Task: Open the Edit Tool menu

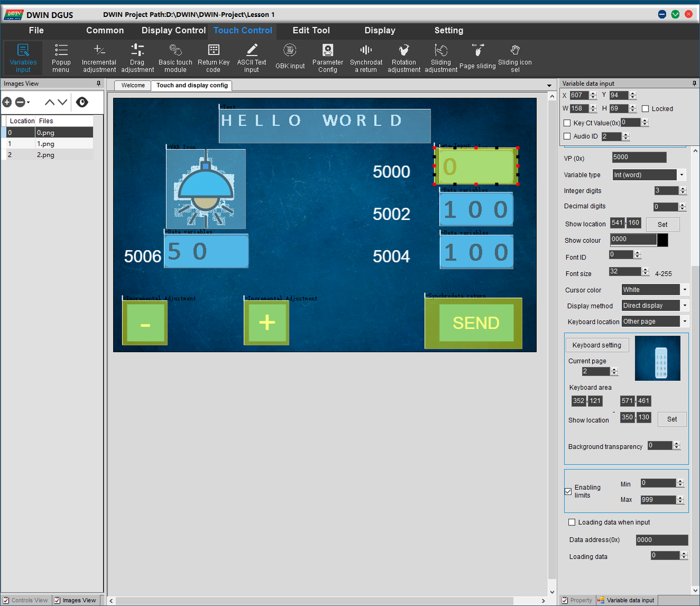Action: [x=311, y=30]
